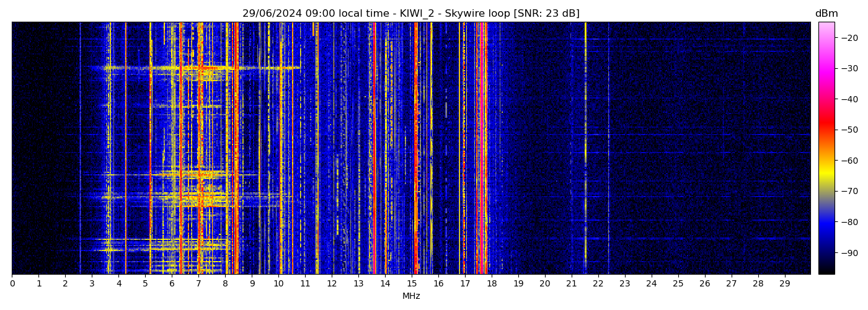Click the faint vertical line near 22.4 MHz

608,149
